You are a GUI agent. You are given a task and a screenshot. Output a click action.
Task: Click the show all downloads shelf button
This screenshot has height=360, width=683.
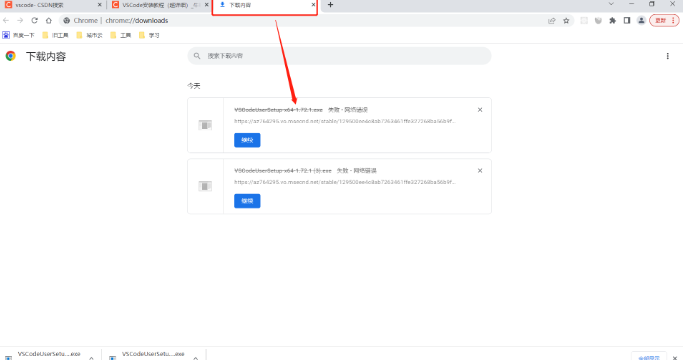(649, 357)
